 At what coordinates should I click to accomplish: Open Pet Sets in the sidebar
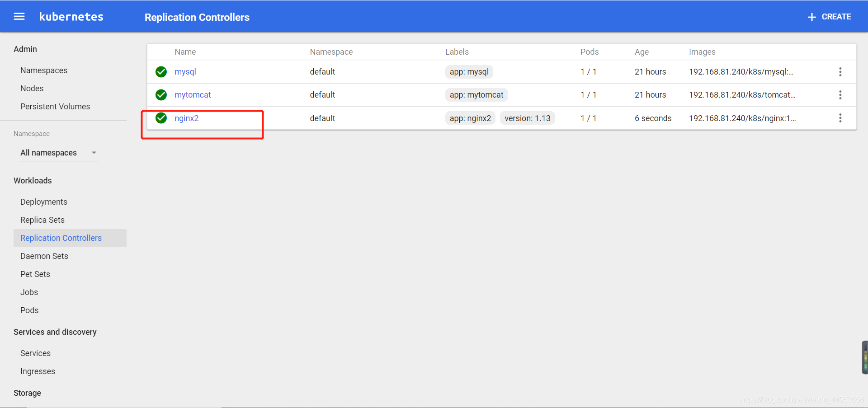tap(35, 274)
